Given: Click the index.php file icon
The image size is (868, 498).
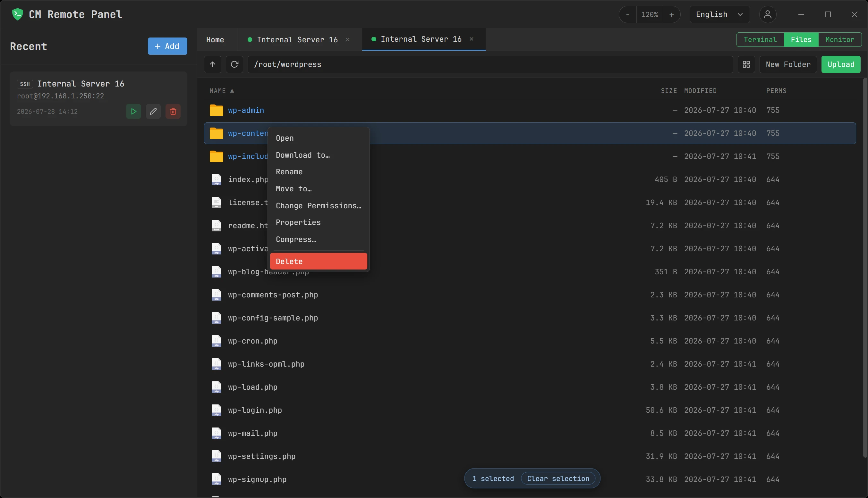Looking at the screenshot, I should (x=216, y=179).
